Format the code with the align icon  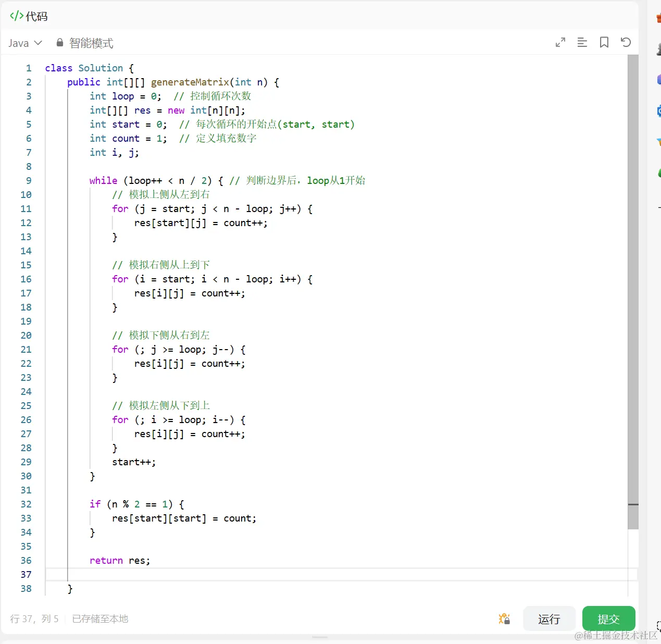[582, 42]
